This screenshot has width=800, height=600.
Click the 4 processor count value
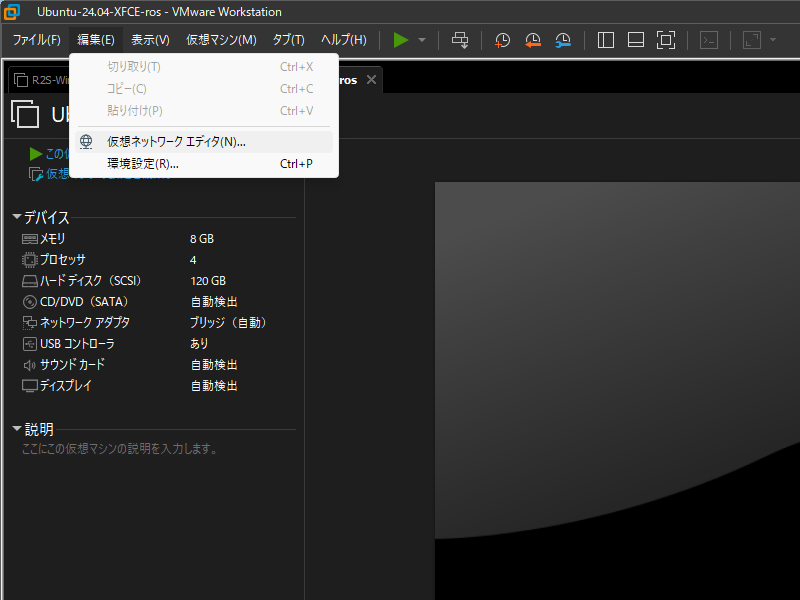point(193,260)
